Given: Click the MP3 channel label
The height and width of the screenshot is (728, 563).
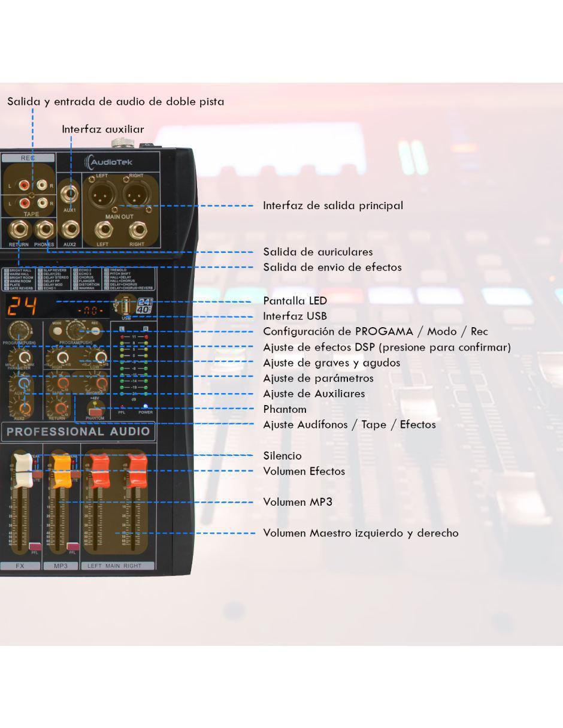Looking at the screenshot, I should click(60, 566).
